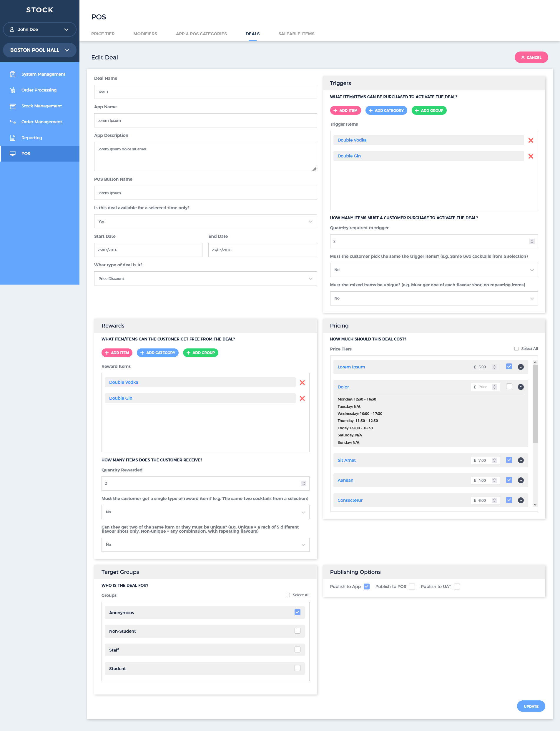Screen dimensions: 560x731
Task: Expand the Boston Pool Hall venue selector
Action: [x=40, y=50]
